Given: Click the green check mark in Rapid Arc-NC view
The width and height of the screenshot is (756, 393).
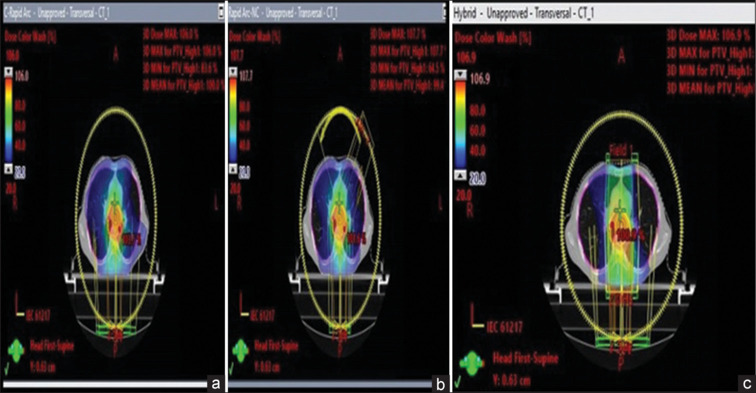Looking at the screenshot, I should pos(231,370).
